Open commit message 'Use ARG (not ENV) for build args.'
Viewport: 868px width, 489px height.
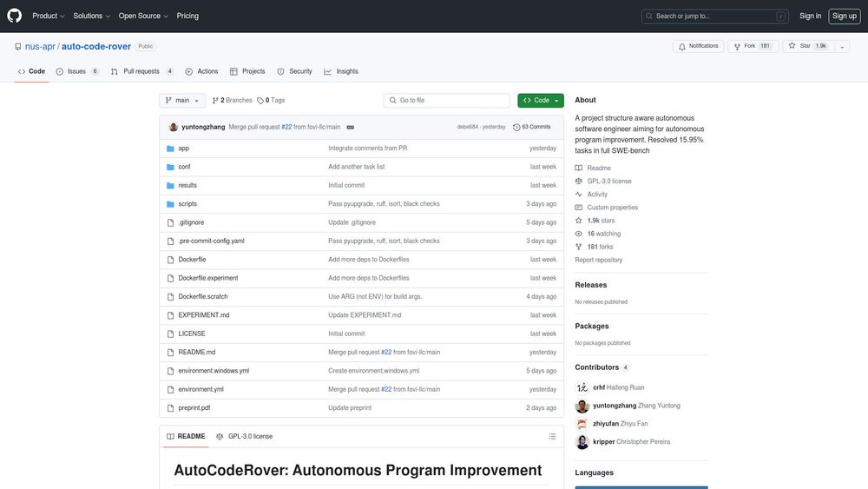click(375, 297)
